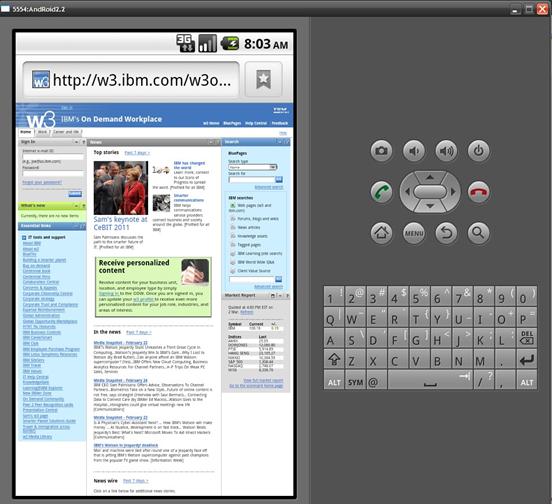Click the red end call button
Screen dimensions: 552x504
[x=478, y=192]
